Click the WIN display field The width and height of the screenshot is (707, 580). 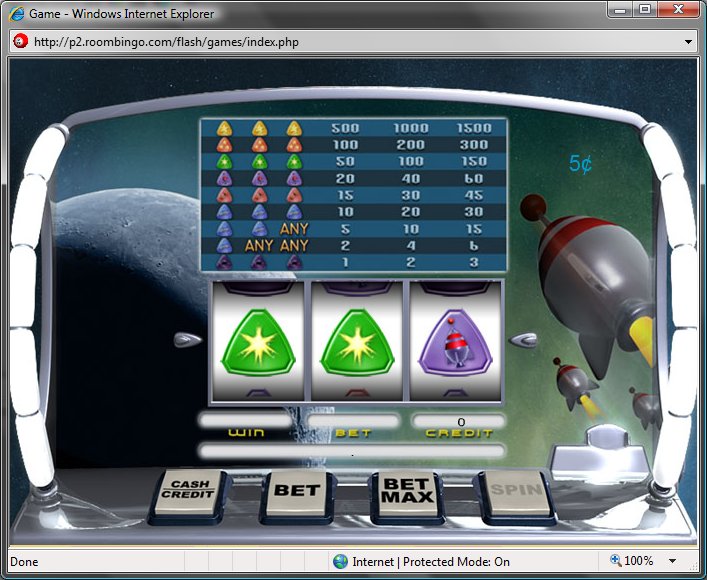pos(246,420)
